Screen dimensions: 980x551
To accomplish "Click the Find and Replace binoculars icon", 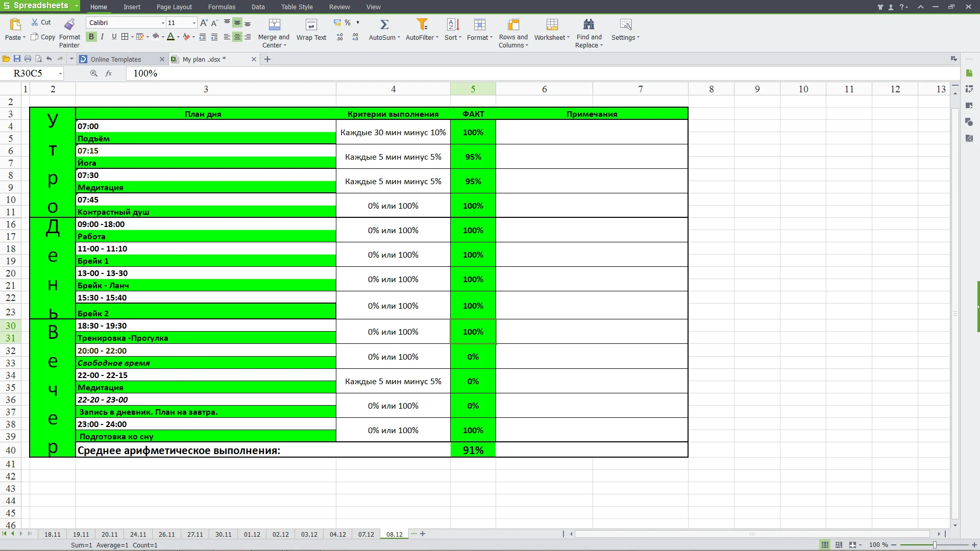I will 589,24.
